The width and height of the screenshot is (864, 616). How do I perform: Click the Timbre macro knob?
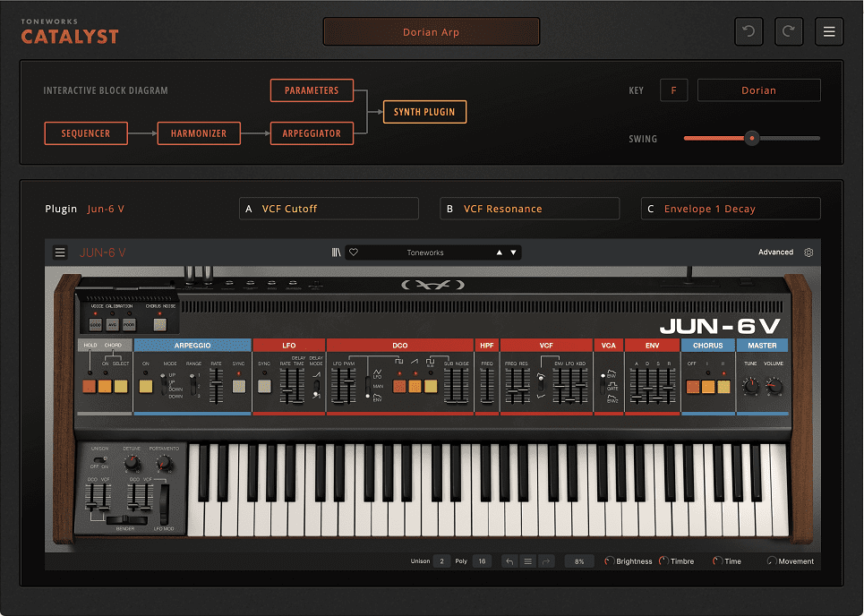(x=664, y=560)
